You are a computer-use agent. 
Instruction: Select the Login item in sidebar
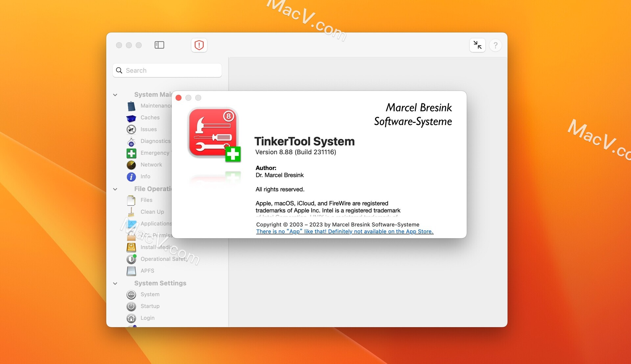point(148,318)
